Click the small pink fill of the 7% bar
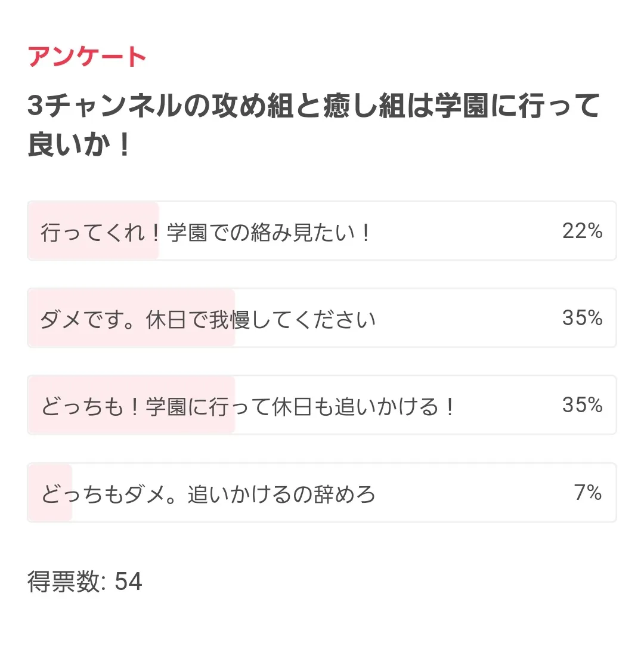644x652 pixels. click(x=50, y=474)
